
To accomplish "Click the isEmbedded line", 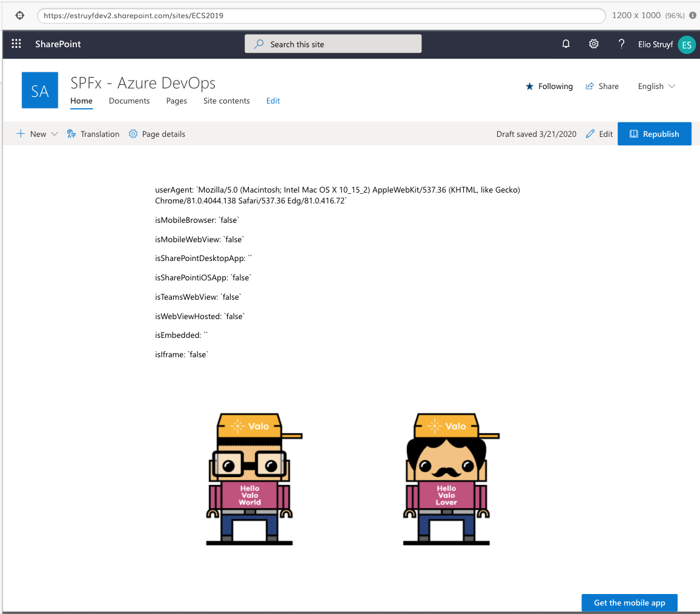I will coord(182,335).
